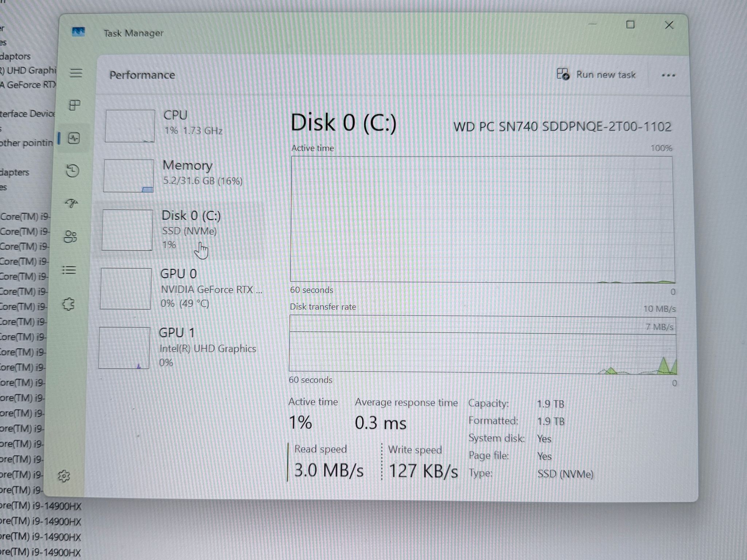Viewport: 747px width, 560px height.
Task: Select the Performance page icon
Action: pos(74,138)
